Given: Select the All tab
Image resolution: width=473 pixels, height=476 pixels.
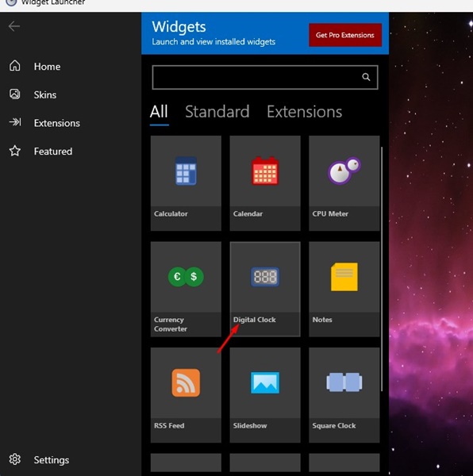Looking at the screenshot, I should (x=159, y=112).
